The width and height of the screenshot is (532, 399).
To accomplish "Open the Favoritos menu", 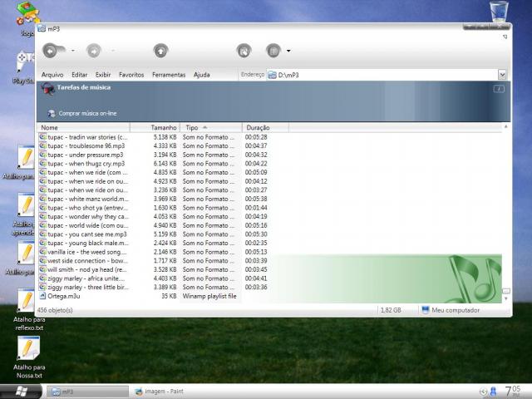I will click(131, 75).
